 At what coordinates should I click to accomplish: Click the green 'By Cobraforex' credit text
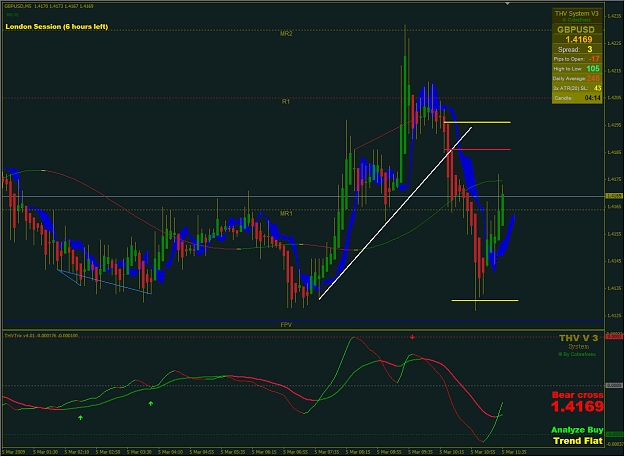click(577, 354)
